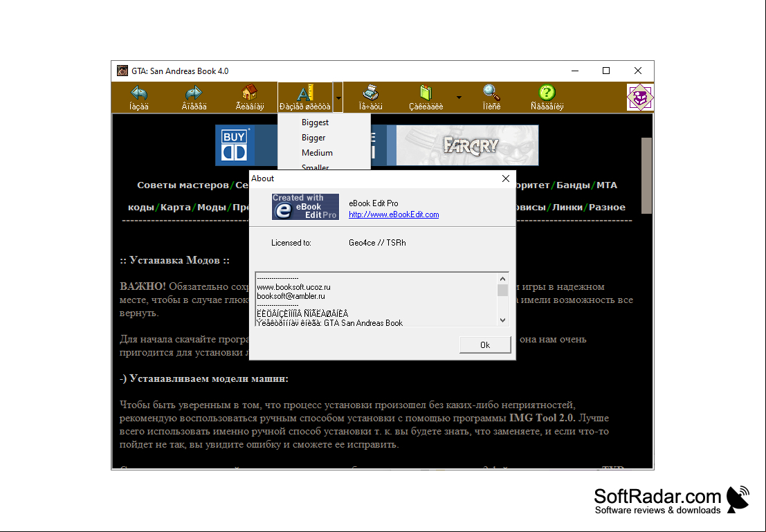Maximize the GTA San Andreas Book window

(x=606, y=71)
